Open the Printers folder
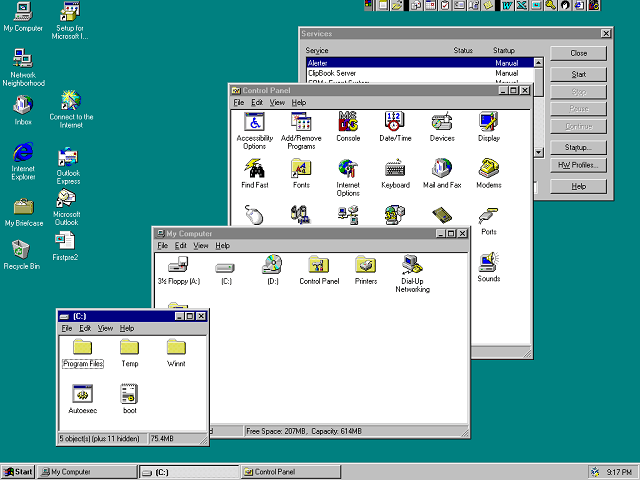 (x=366, y=270)
